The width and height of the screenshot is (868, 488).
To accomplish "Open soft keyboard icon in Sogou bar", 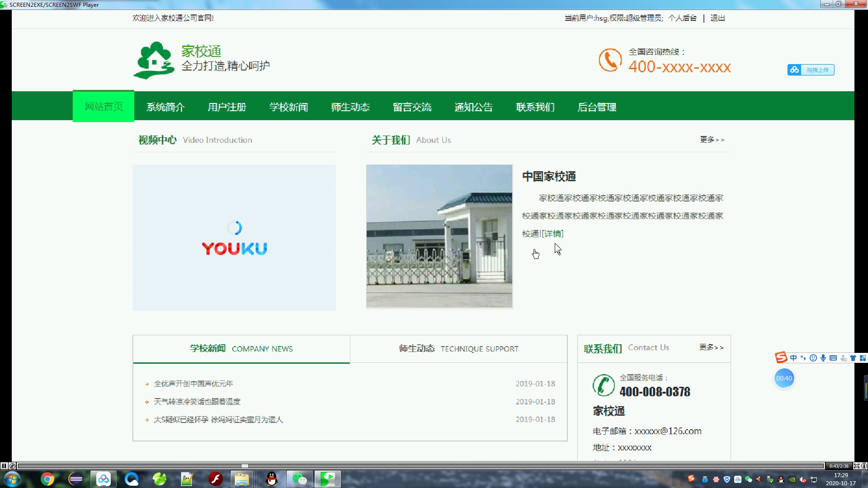I will [x=833, y=358].
